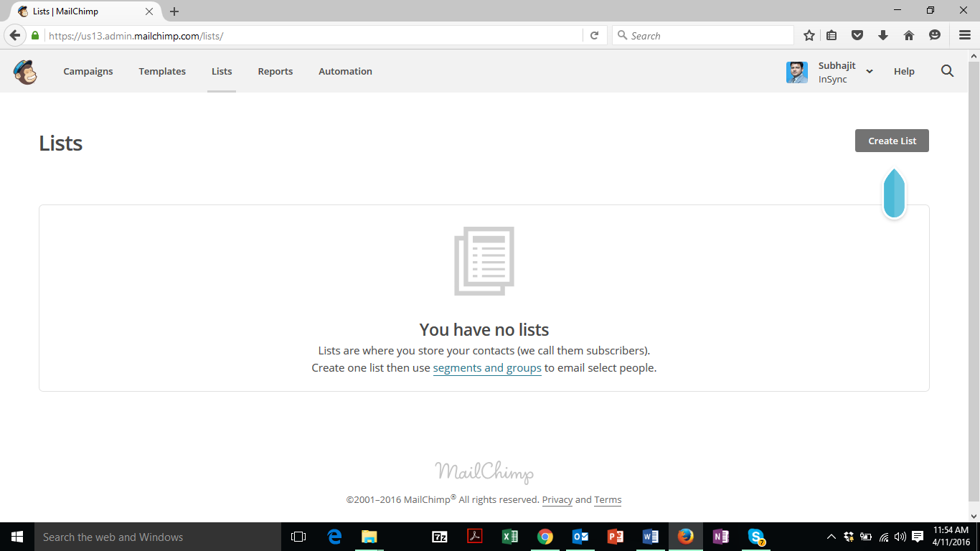
Task: Open the Pocket icon in toolbar
Action: (857, 35)
